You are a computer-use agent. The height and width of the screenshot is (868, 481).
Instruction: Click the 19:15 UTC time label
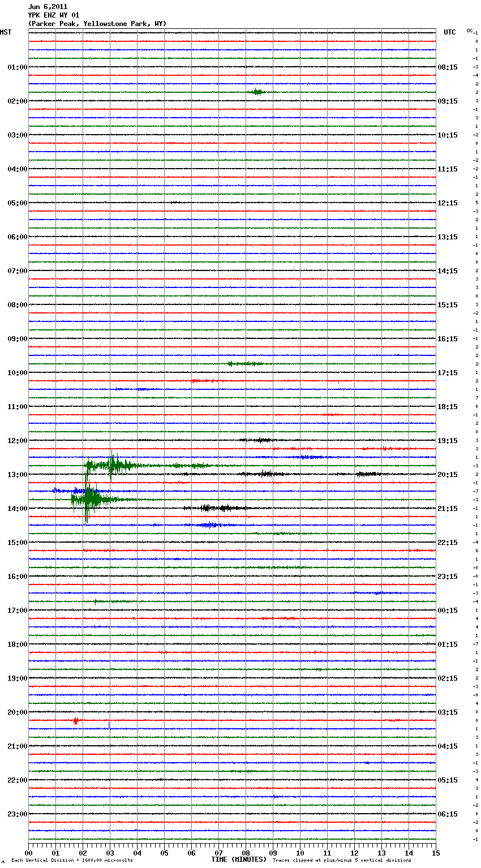(448, 441)
